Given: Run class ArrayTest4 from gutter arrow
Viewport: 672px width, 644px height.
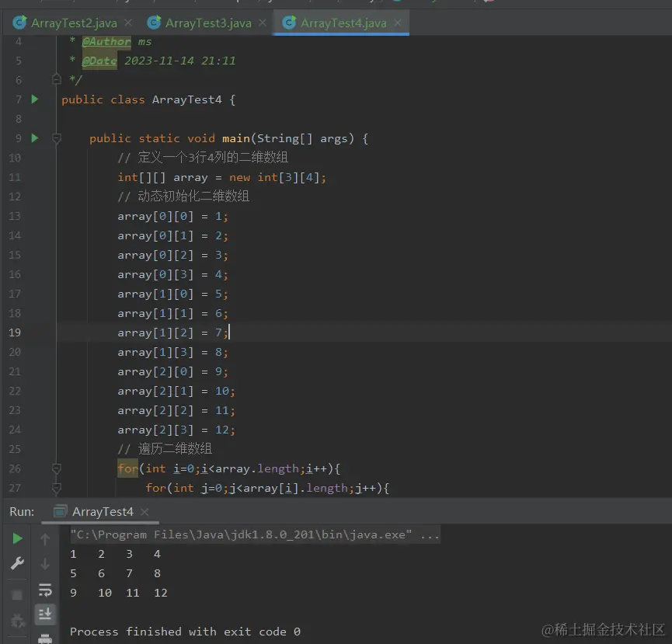Looking at the screenshot, I should 35,99.
